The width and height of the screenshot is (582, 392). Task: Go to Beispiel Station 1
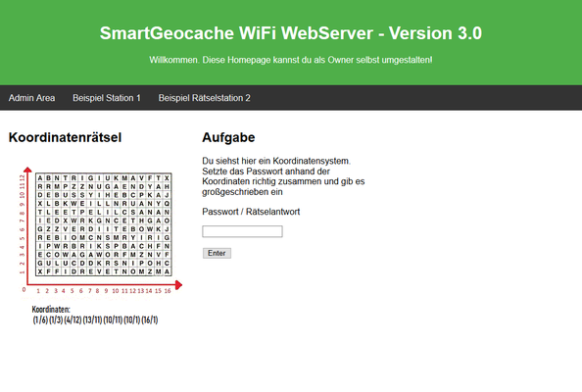pyautogui.click(x=107, y=98)
